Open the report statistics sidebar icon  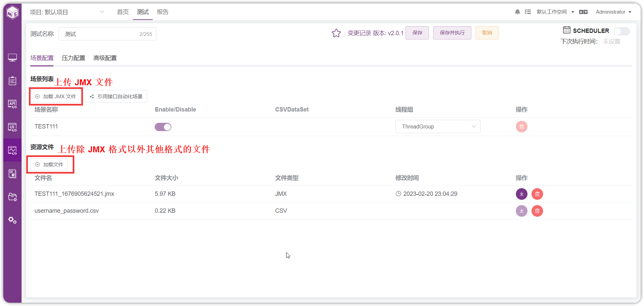(13, 174)
